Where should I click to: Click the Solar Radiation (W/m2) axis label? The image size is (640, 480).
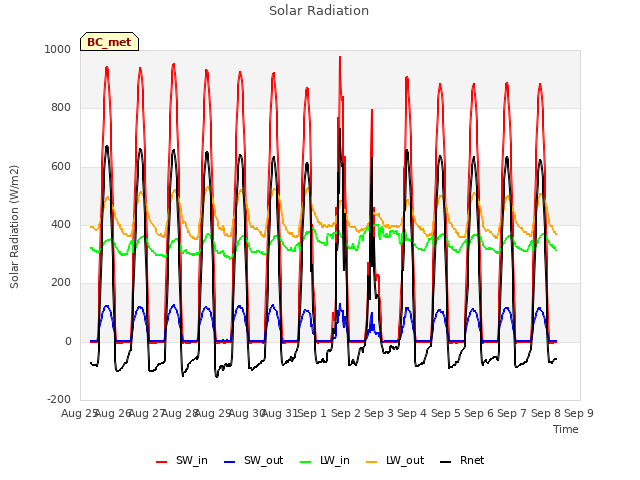pos(14,227)
